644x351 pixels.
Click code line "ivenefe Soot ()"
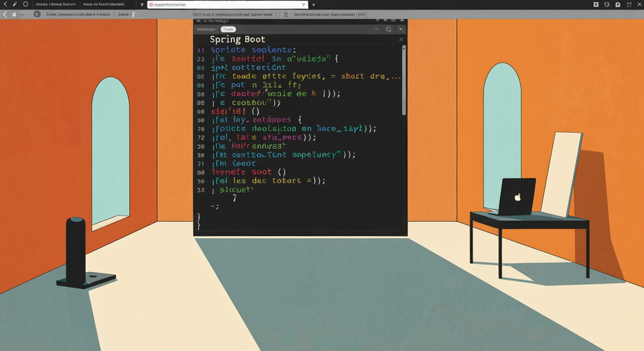click(x=249, y=172)
